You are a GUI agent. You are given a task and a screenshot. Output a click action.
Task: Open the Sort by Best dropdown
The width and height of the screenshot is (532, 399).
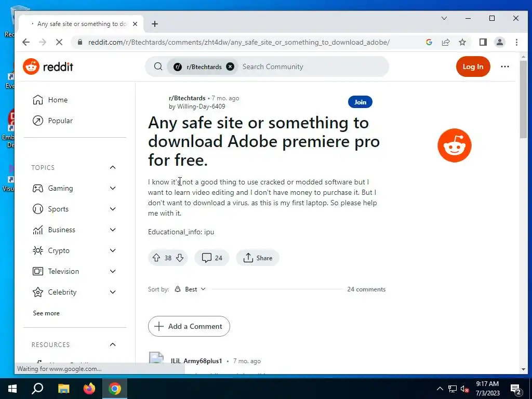(190, 289)
